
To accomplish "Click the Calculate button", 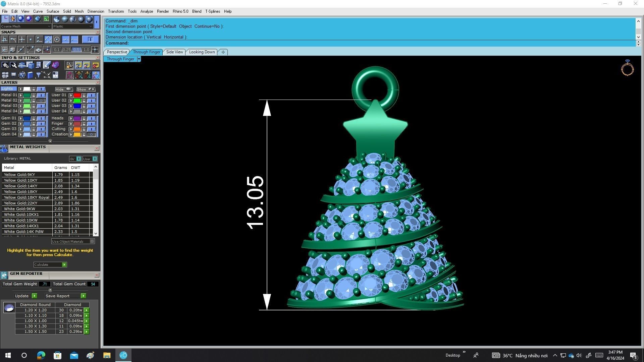I will 50,265.
